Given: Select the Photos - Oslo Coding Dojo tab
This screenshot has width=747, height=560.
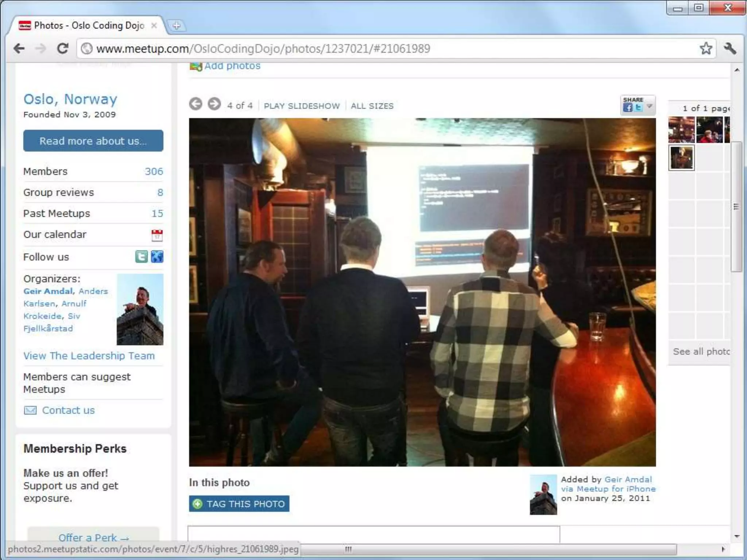Looking at the screenshot, I should point(88,26).
